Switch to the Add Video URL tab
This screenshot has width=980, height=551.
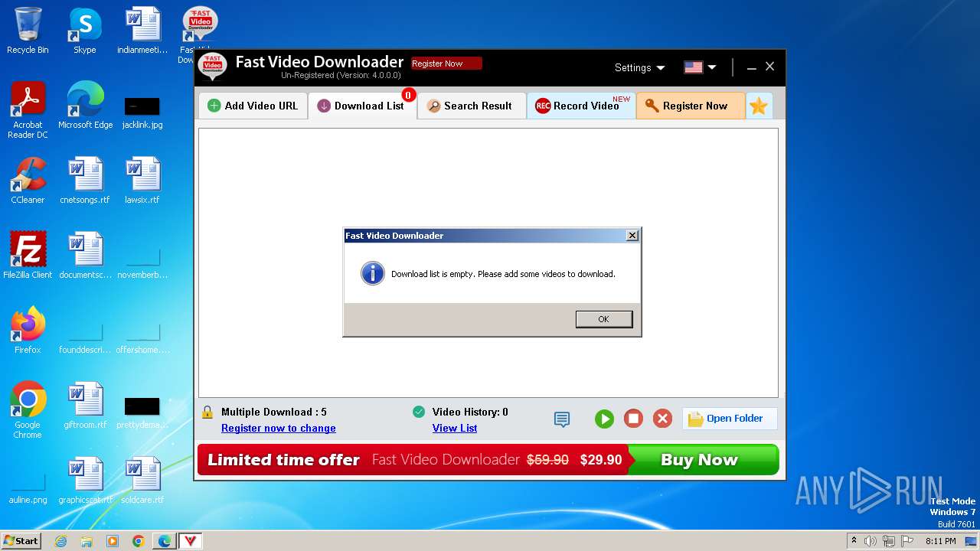click(253, 106)
